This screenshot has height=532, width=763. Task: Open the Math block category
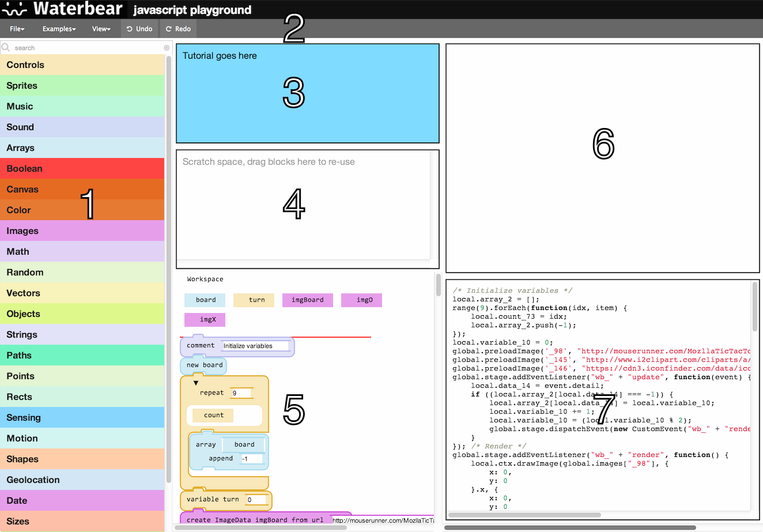pos(82,251)
